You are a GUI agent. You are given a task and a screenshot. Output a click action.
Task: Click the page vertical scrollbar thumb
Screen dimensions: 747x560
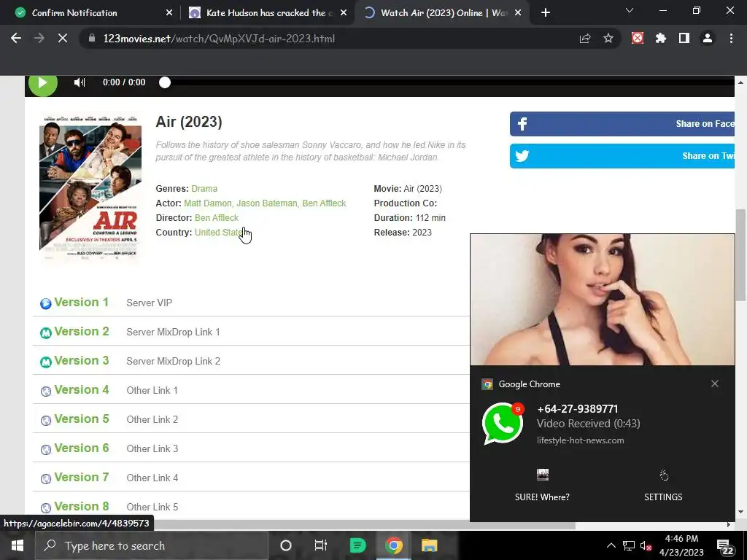(x=740, y=254)
